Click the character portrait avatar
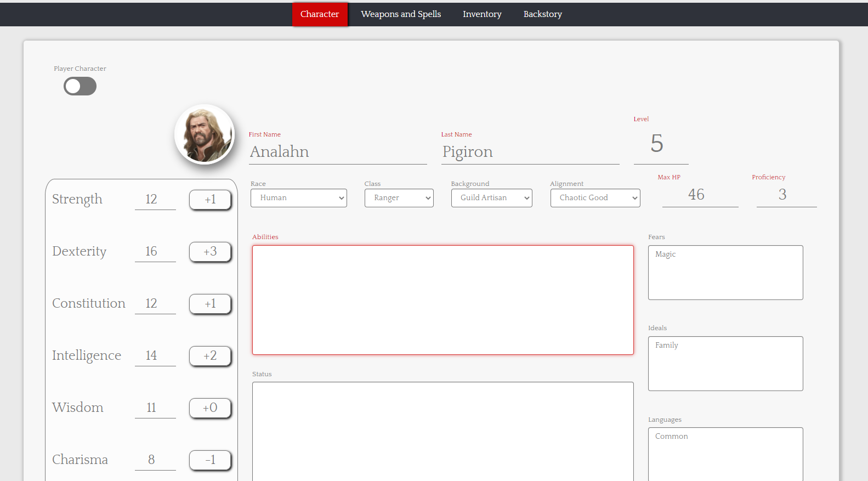This screenshot has height=481, width=868. [x=204, y=134]
